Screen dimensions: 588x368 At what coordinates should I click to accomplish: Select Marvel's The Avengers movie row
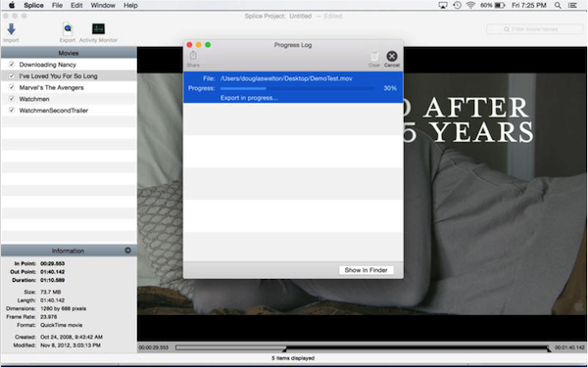pyautogui.click(x=69, y=87)
